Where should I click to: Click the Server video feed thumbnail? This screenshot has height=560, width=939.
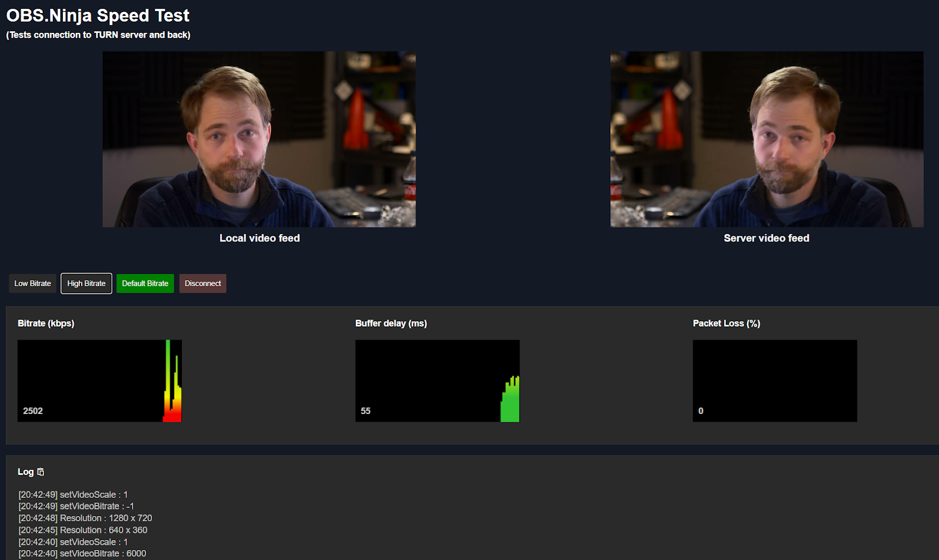[x=766, y=139]
